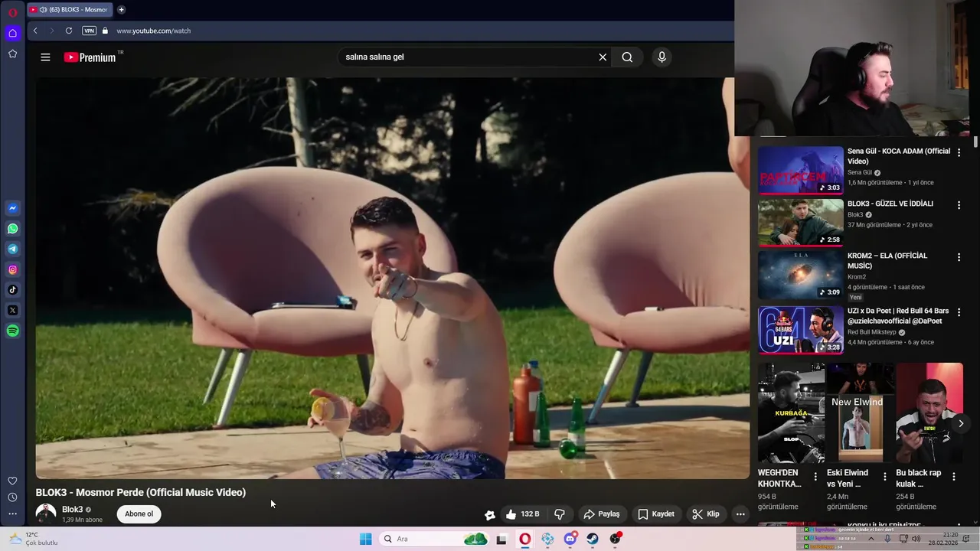
Task: Select the BLOK3 - Mosmor YouTube tab
Action: 69,10
